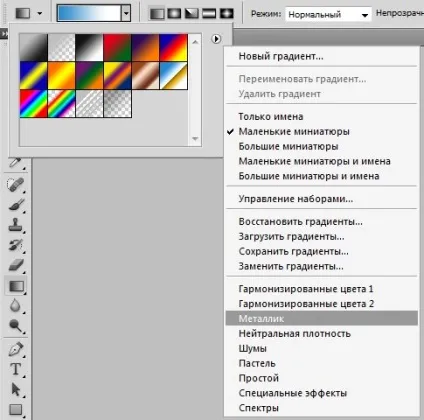The image size is (424, 420).
Task: Pick the transparent stripes gradient swatch
Action: [90, 103]
